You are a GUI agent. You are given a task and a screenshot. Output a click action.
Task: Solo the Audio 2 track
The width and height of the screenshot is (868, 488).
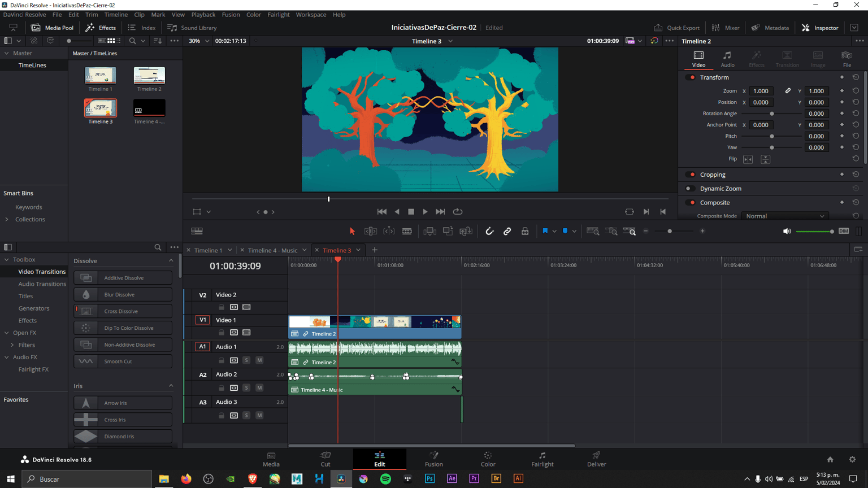(x=246, y=388)
